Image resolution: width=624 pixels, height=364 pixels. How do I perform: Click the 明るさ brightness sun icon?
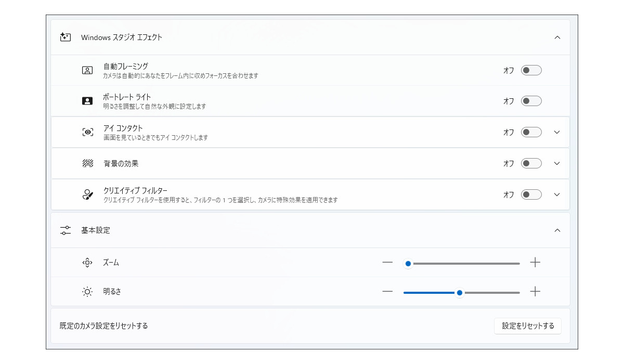87,292
